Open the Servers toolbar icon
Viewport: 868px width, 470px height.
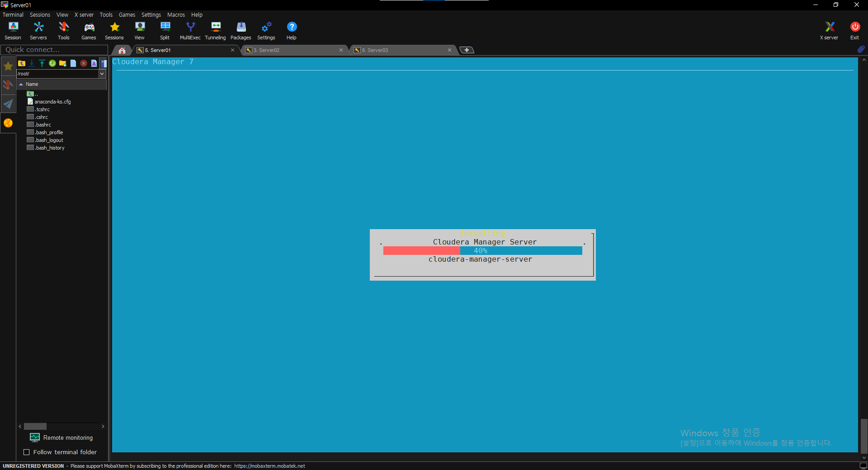click(x=38, y=31)
